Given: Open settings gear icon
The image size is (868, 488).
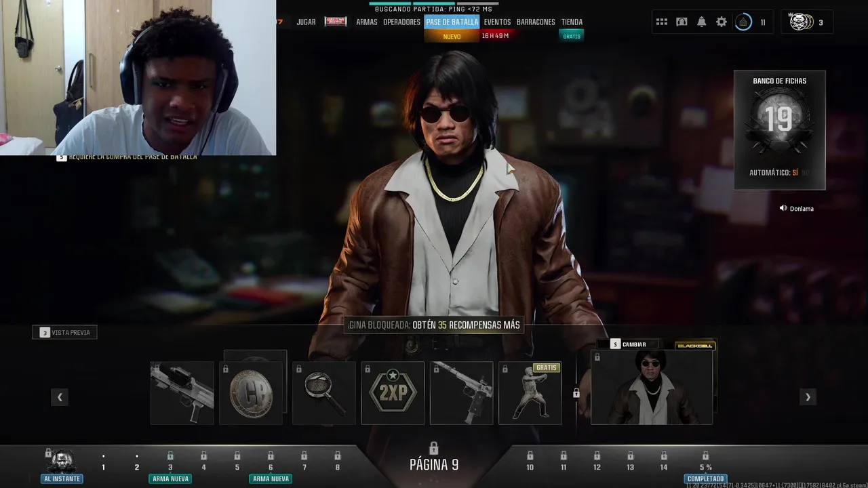Looking at the screenshot, I should point(722,22).
